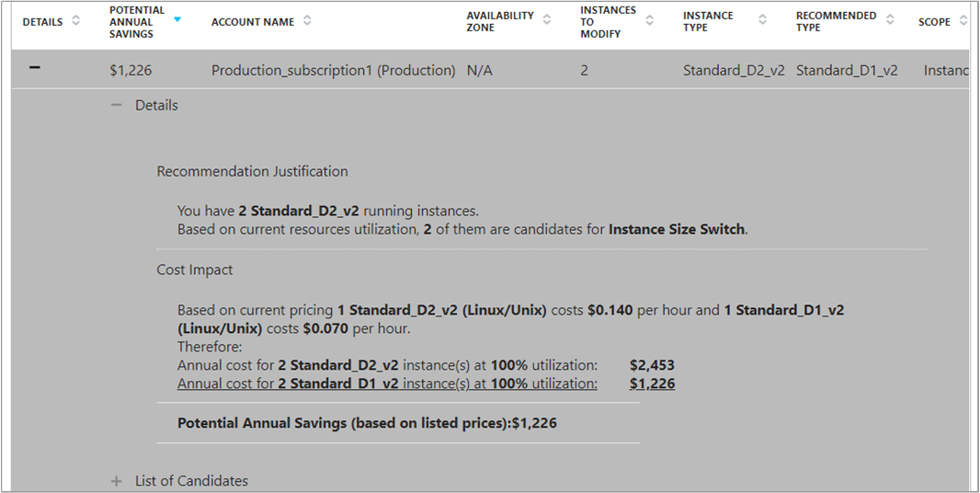Collapse the $1,226 row with minus icon
This screenshot has height=493, width=980.
35,67
